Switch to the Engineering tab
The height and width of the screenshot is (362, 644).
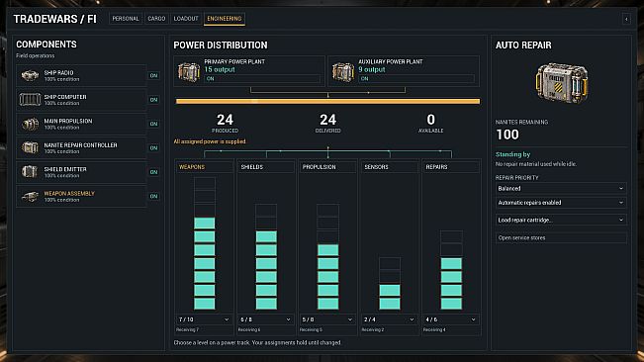tap(225, 19)
